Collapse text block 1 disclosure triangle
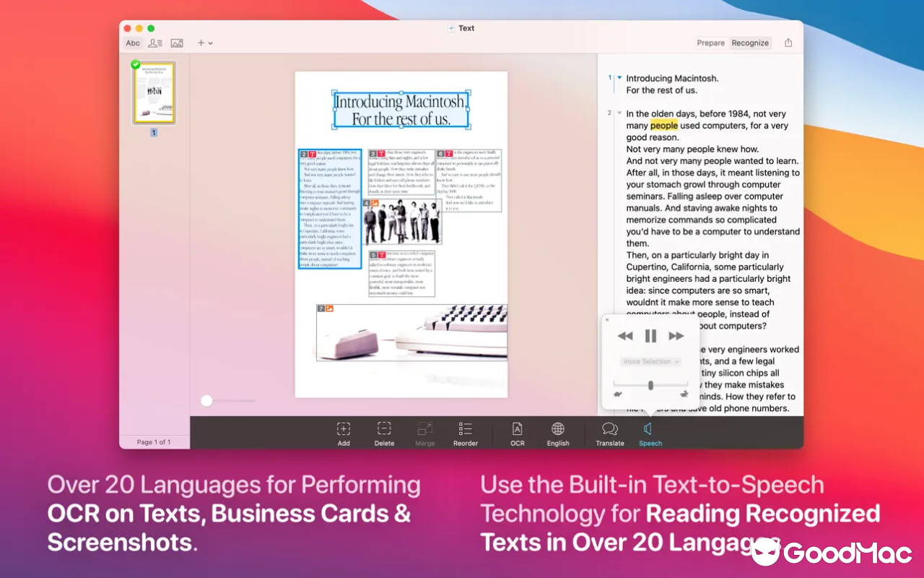 [x=619, y=77]
